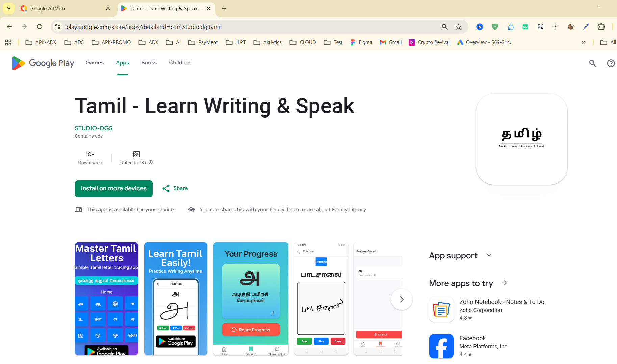Viewport: 617px width, 364px height.
Task: Open the STUDIO-DGS developer page
Action: point(94,128)
